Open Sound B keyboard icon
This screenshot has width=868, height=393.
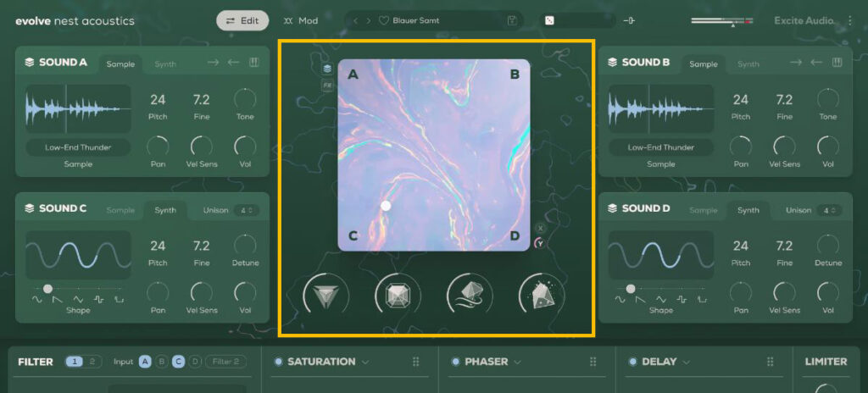837,63
